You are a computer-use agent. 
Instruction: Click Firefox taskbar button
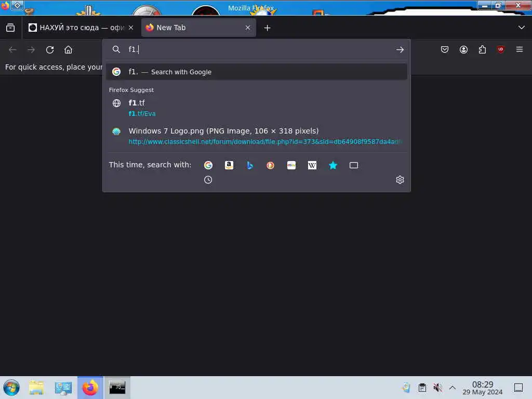click(x=90, y=388)
